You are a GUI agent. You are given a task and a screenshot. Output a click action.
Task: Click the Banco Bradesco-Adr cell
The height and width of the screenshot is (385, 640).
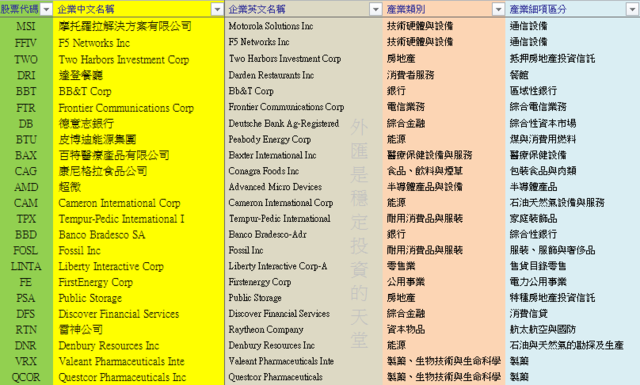pyautogui.click(x=304, y=235)
